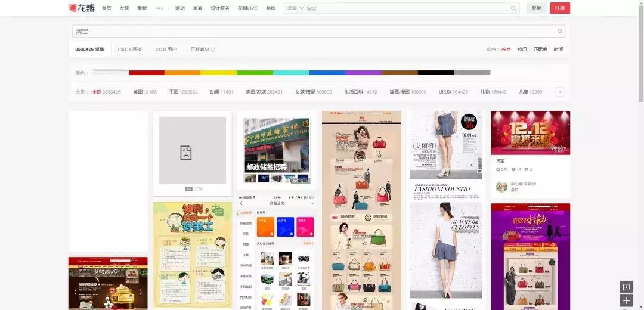Filter by the brown color swatch
The height and width of the screenshot is (310, 644).
[400, 73]
